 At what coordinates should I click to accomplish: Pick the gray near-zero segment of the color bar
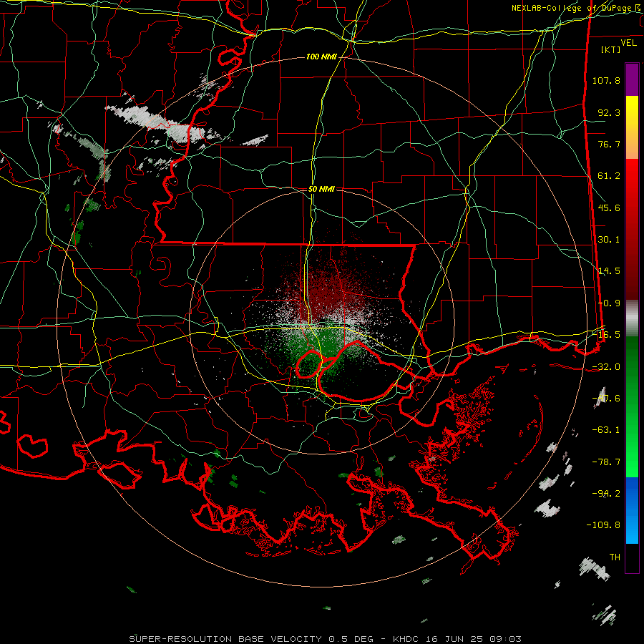632,318
